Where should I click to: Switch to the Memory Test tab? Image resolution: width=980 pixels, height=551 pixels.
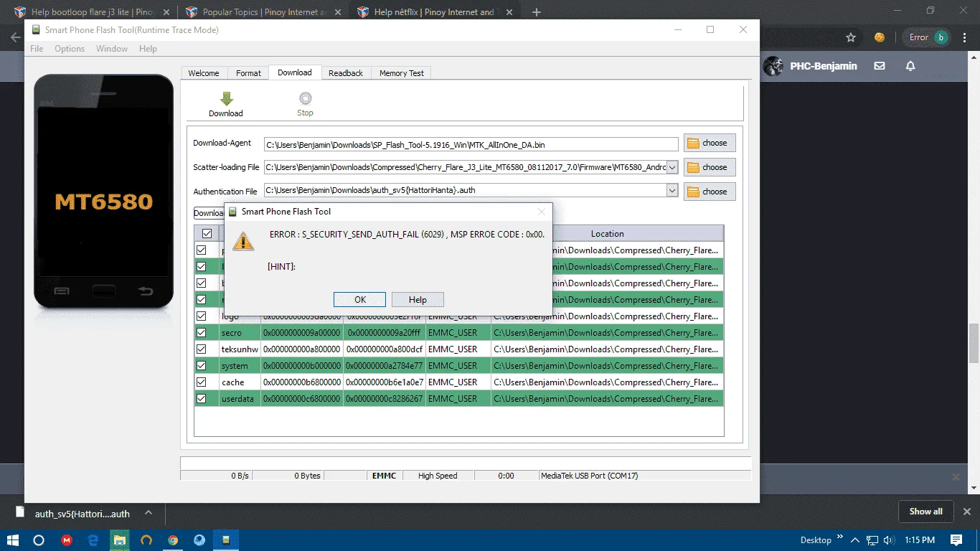tap(402, 73)
